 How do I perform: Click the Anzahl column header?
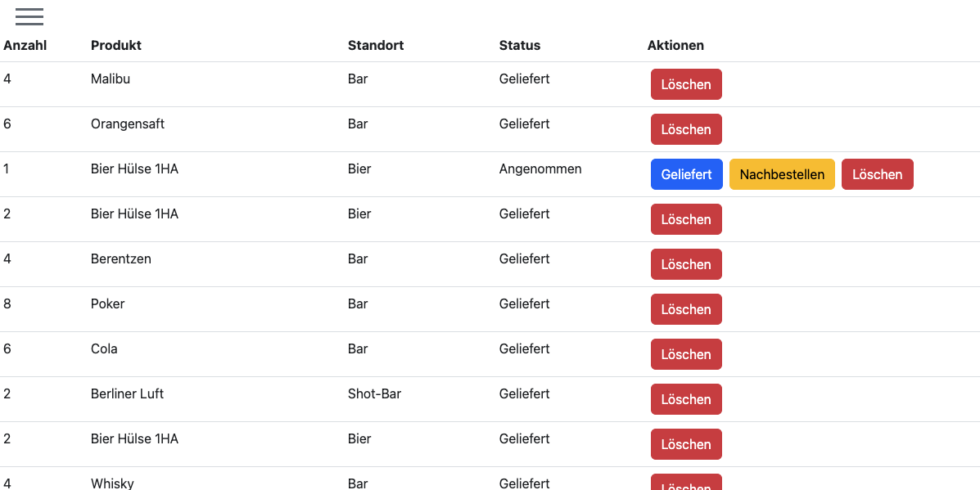(25, 46)
